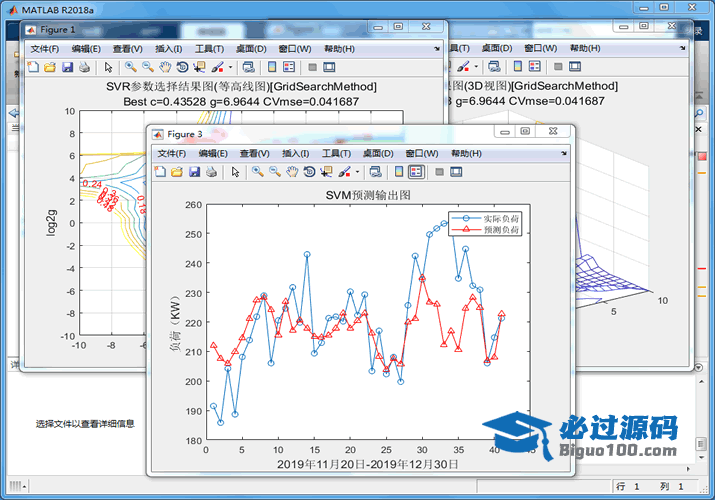Click the dock arrow at Figure 3 menu bar end
The height and width of the screenshot is (500, 715).
click(564, 154)
